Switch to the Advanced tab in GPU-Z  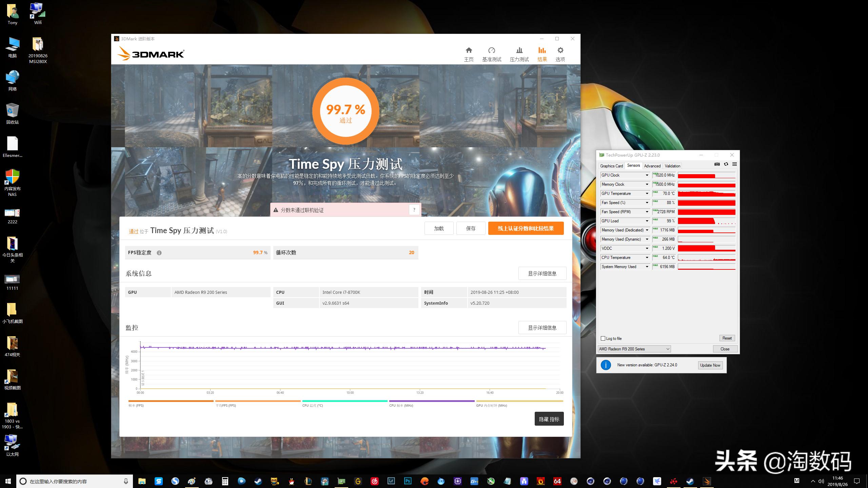click(x=652, y=166)
